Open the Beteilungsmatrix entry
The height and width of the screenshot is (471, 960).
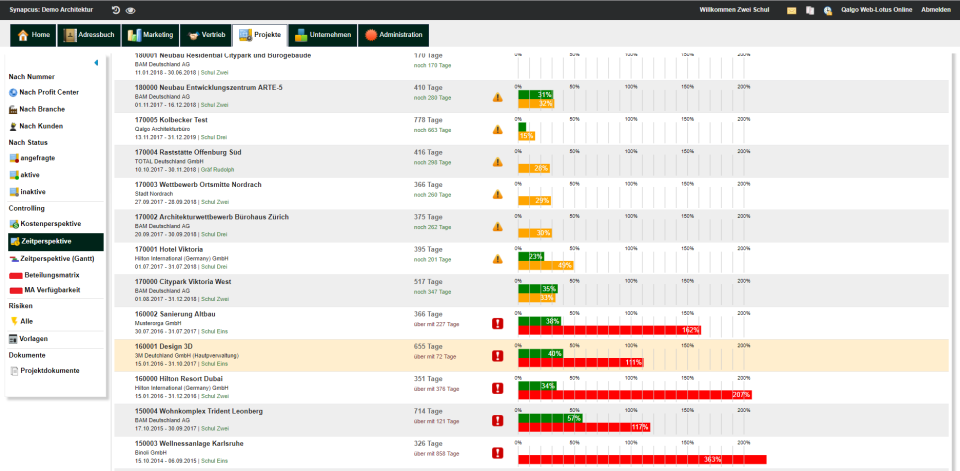click(x=45, y=275)
